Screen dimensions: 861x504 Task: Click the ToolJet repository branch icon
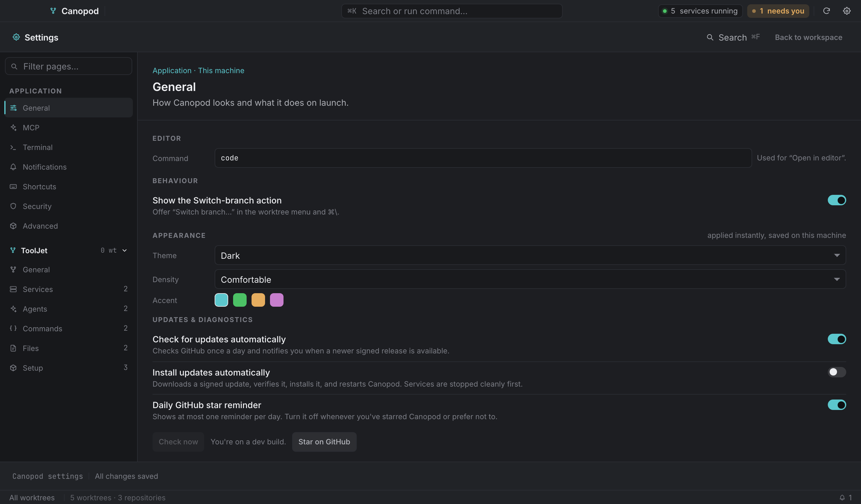tap(13, 250)
